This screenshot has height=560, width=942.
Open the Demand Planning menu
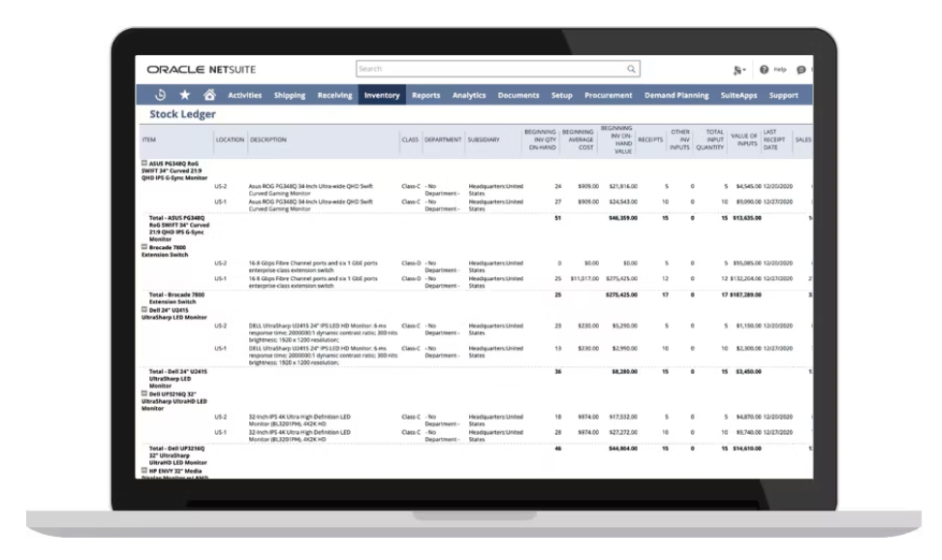[x=676, y=95]
